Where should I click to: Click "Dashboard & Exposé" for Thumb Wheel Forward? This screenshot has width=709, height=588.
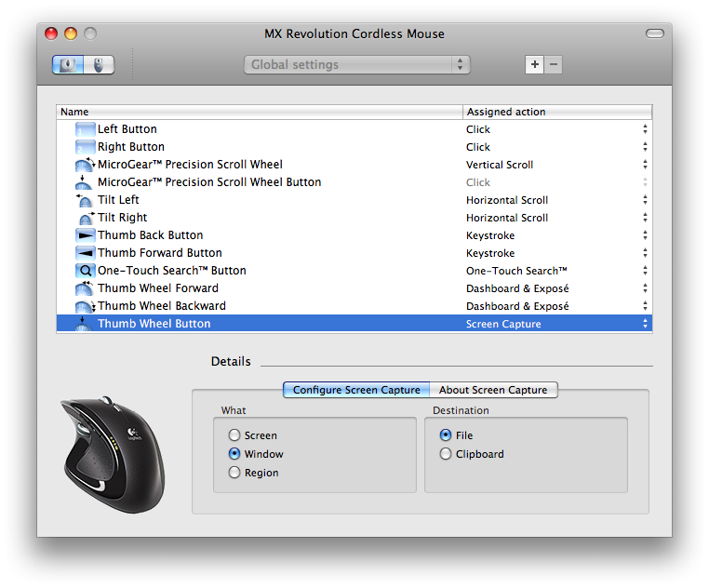coord(517,288)
